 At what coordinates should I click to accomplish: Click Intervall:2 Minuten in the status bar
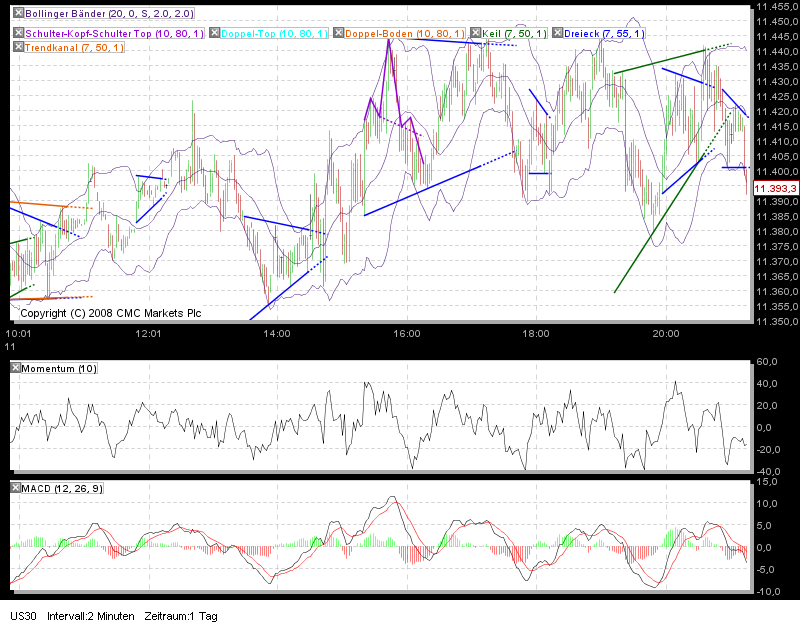(x=90, y=617)
